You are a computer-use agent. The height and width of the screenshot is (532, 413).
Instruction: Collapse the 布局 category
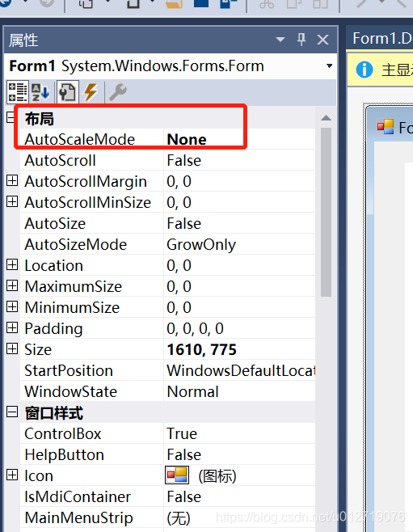tap(11, 118)
